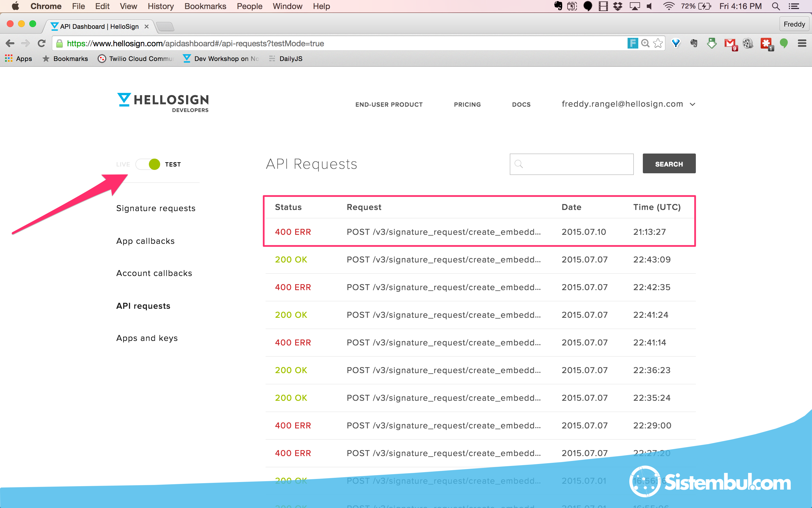The width and height of the screenshot is (812, 508).
Task: Go back with browser back arrow
Action: 10,43
